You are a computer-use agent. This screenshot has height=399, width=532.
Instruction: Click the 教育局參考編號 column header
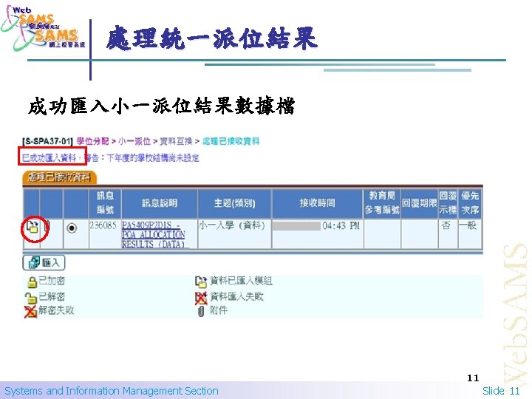(382, 203)
